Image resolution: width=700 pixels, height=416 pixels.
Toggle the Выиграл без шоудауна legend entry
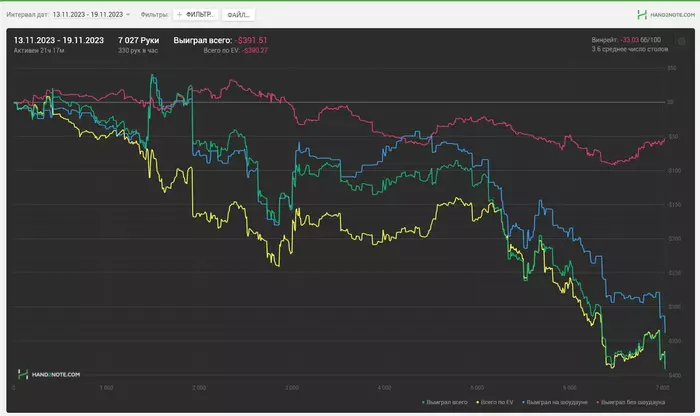click(633, 403)
